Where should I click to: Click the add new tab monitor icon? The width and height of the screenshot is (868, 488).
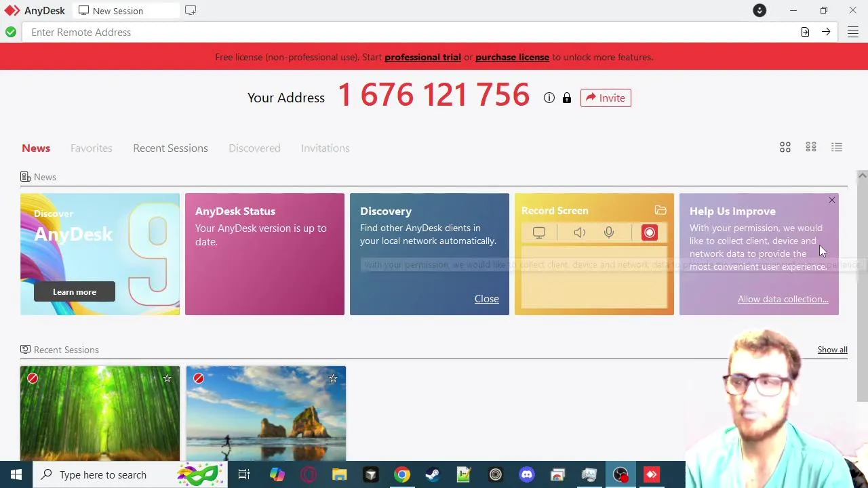point(191,11)
